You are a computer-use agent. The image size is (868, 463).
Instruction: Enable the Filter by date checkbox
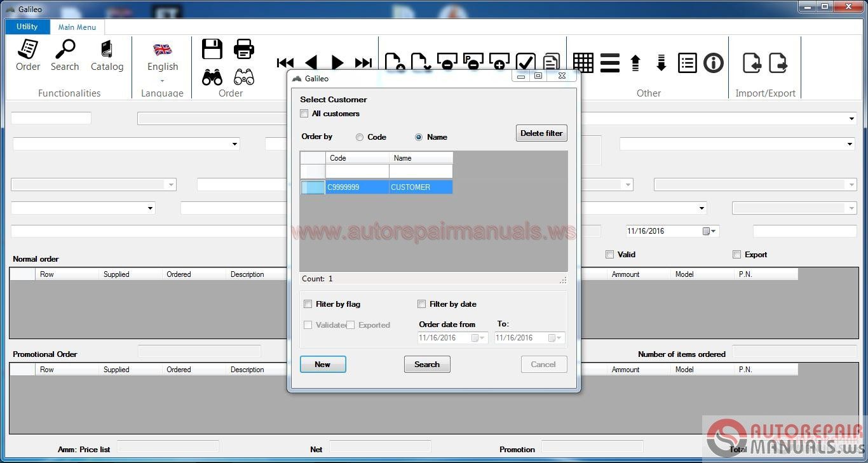click(x=421, y=304)
